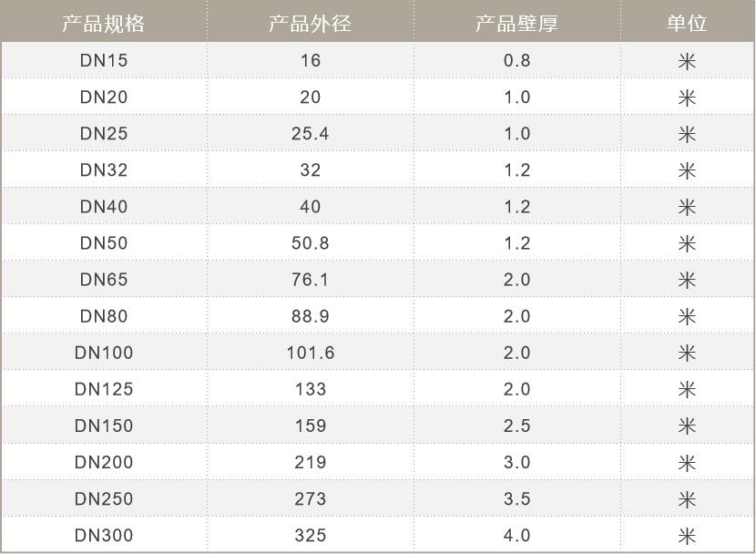Click the 76.1 outer diameter cell

(x=310, y=280)
